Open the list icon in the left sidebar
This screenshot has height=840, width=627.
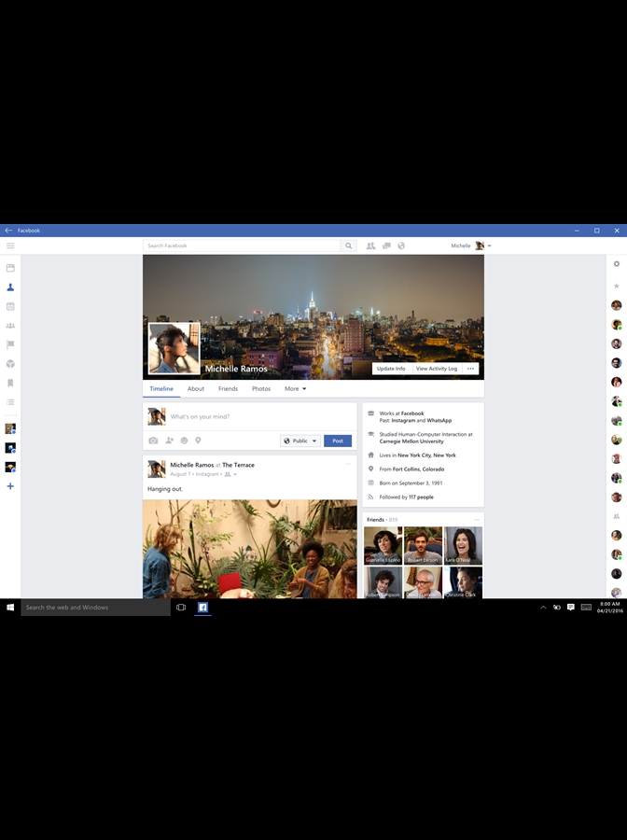pyautogui.click(x=10, y=402)
